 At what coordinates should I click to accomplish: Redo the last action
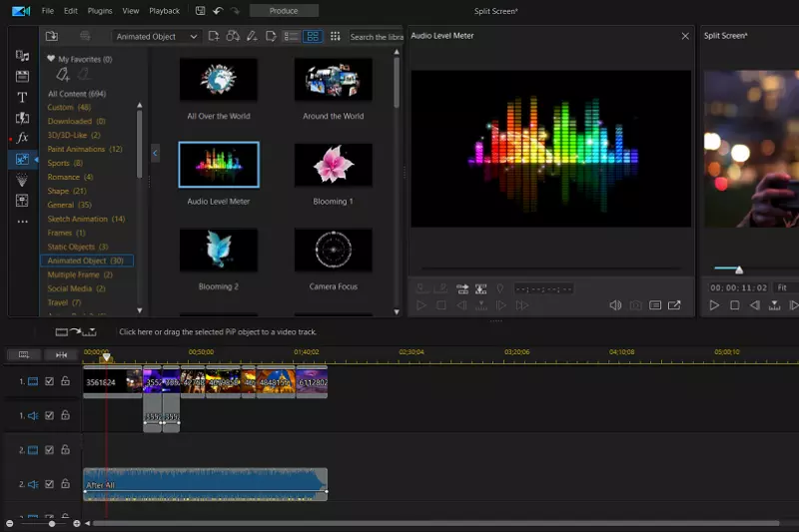point(235,11)
